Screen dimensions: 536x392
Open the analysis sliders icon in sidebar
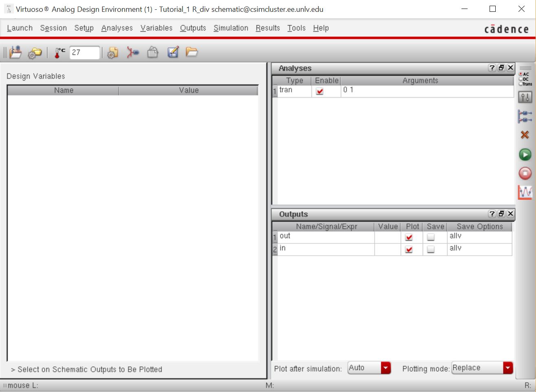click(x=525, y=97)
